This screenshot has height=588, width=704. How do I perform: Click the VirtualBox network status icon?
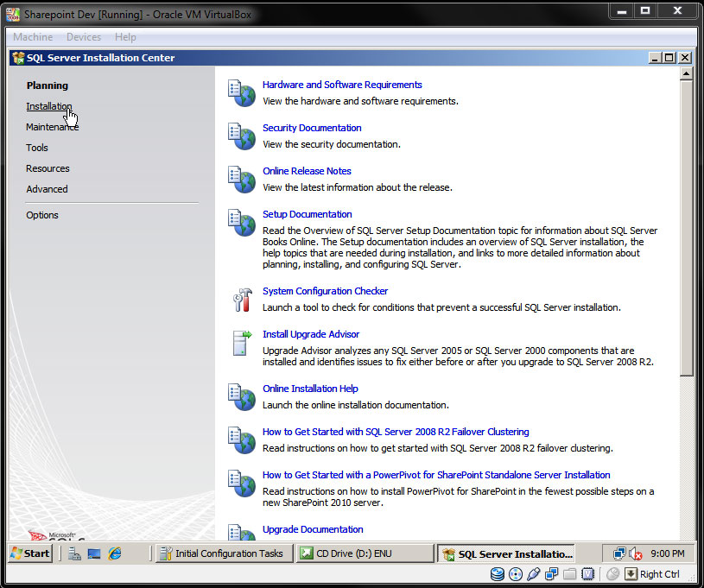551,574
